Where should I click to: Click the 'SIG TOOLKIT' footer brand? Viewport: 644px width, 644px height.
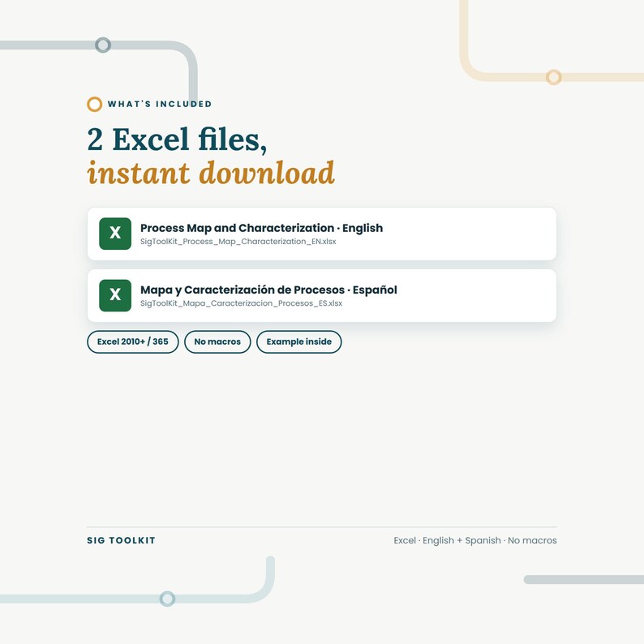(x=121, y=540)
